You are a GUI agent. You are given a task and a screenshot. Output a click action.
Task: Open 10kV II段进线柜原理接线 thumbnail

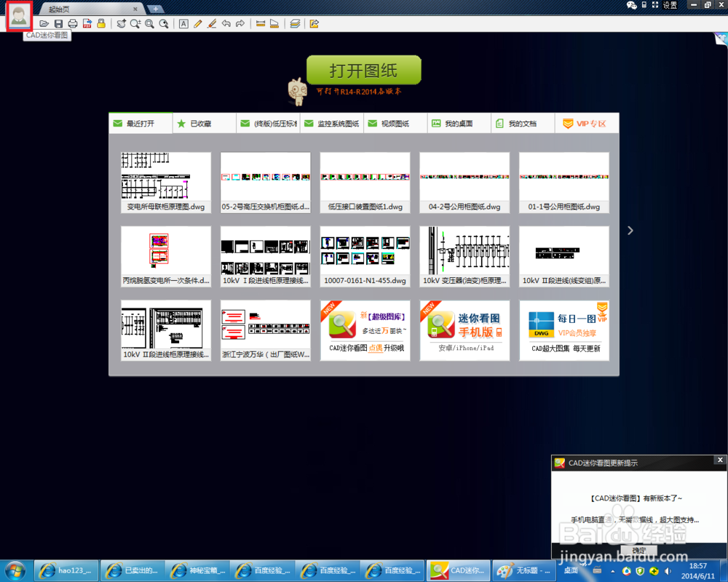pyautogui.click(x=166, y=330)
